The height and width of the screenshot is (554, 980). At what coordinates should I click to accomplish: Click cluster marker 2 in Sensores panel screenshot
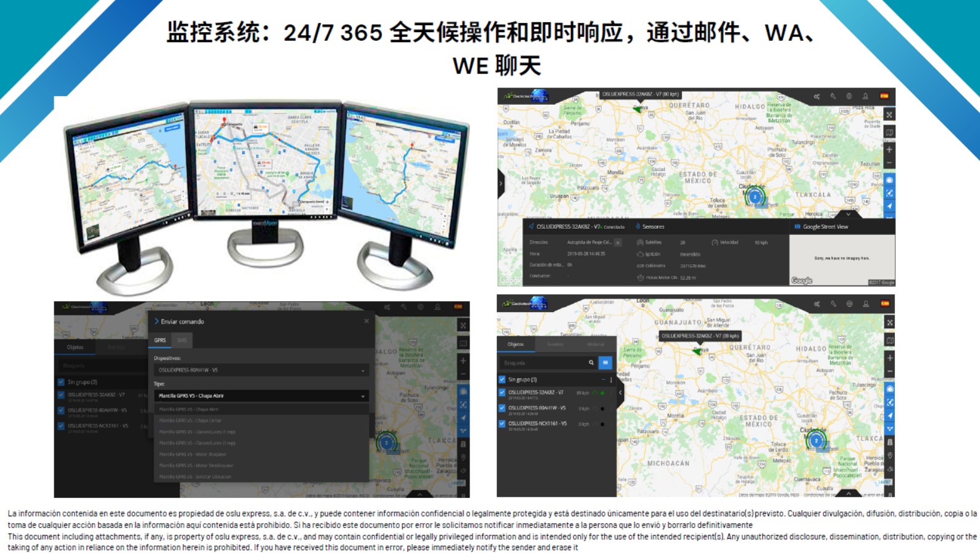tap(754, 197)
